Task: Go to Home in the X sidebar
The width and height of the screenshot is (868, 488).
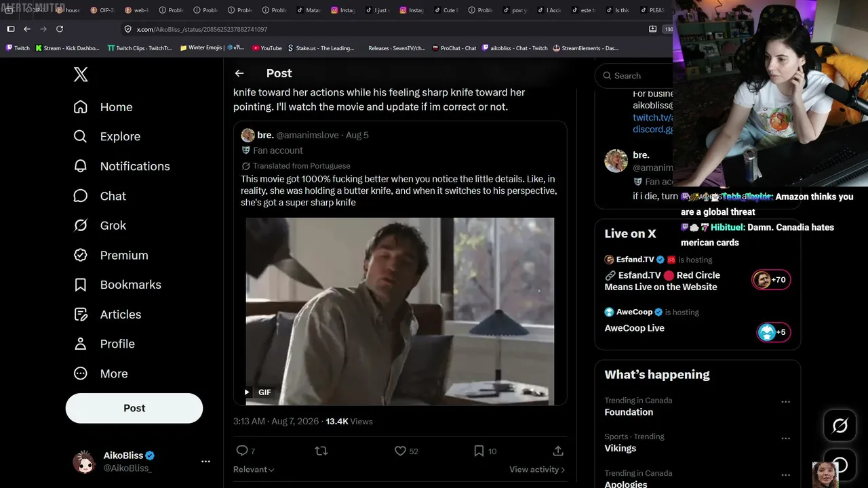Action: (x=103, y=107)
